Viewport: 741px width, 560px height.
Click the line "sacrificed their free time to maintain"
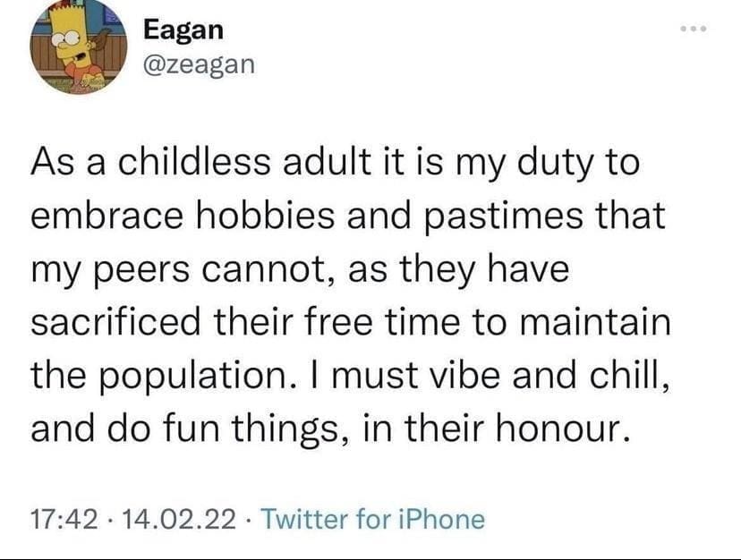[350, 324]
